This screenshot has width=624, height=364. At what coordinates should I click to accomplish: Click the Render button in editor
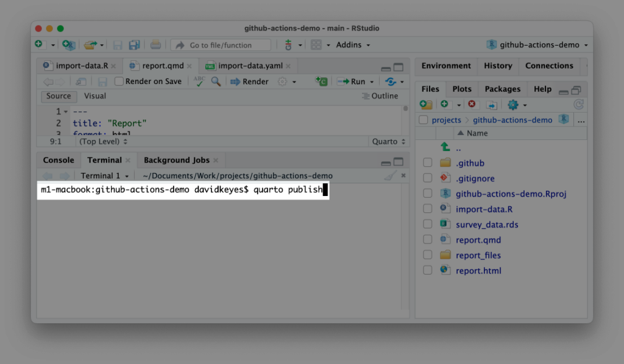coord(249,82)
